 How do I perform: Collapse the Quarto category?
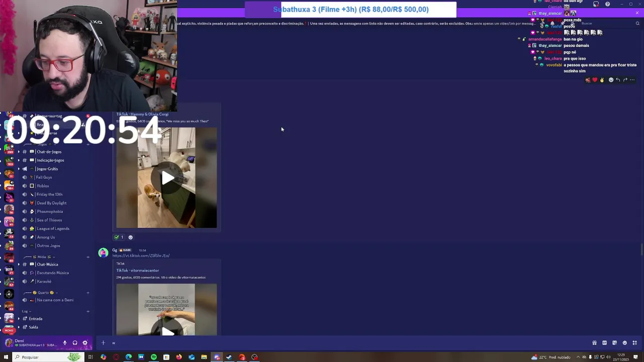43,293
